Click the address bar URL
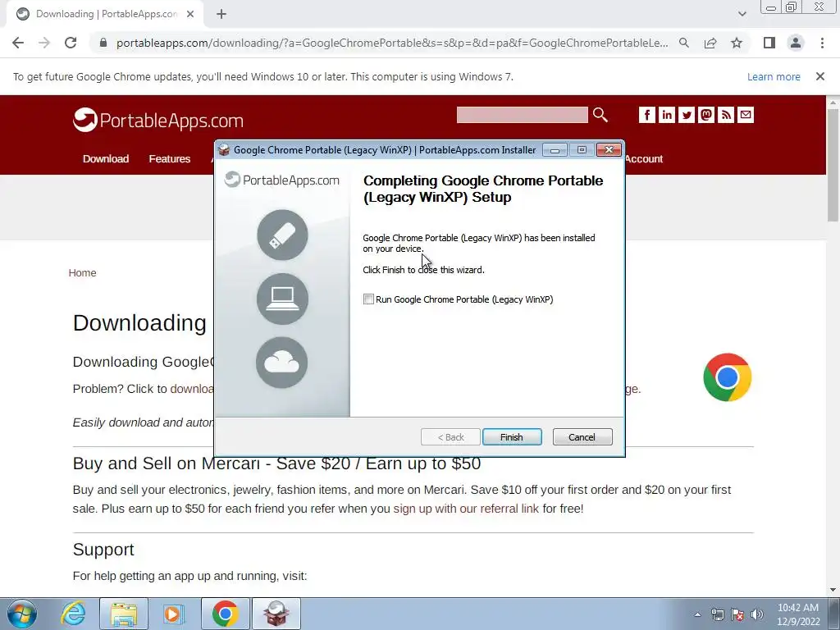Viewport: 840px width, 630px height. [x=392, y=43]
